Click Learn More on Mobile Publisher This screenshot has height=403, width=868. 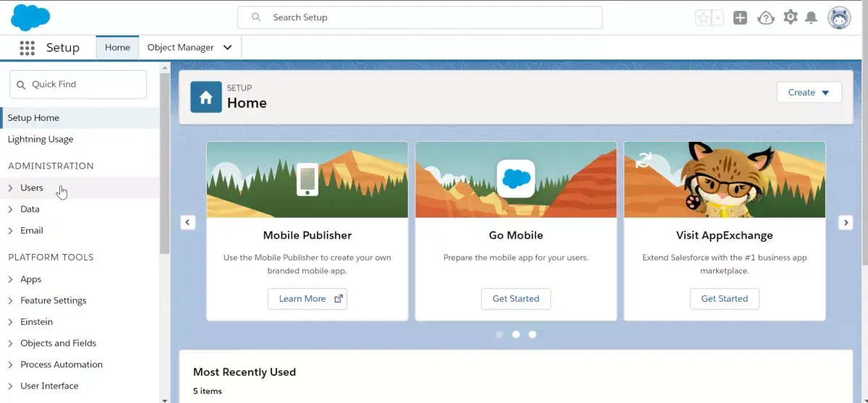307,299
